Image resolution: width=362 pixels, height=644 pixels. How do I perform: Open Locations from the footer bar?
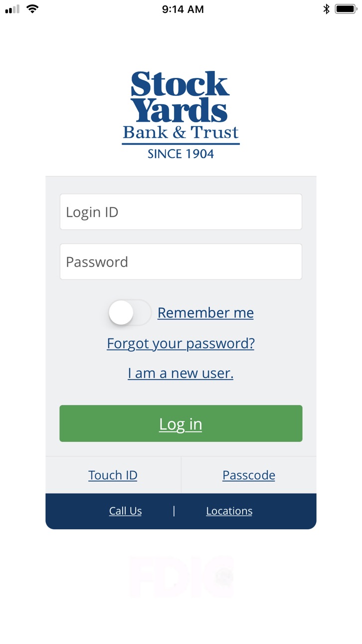[229, 511]
